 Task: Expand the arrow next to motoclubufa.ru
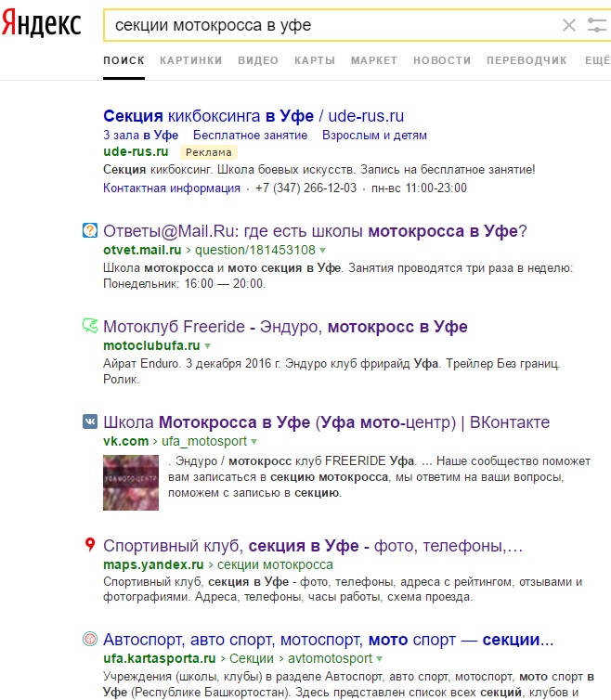207,346
